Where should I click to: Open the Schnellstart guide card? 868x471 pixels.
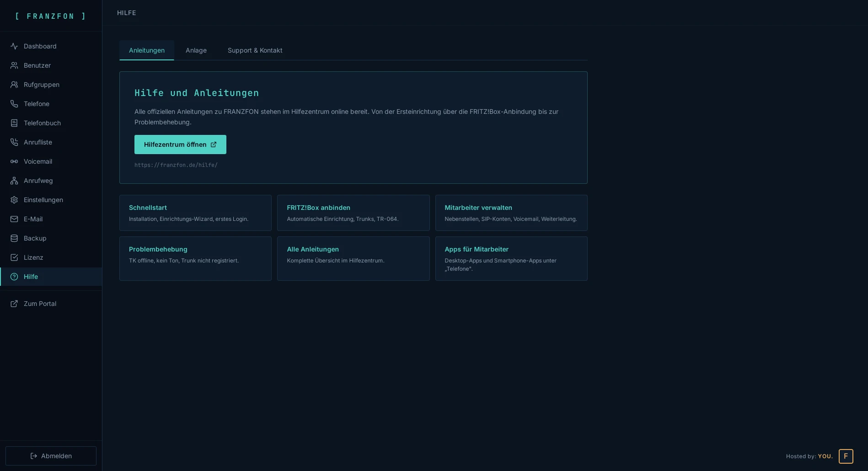coord(195,213)
